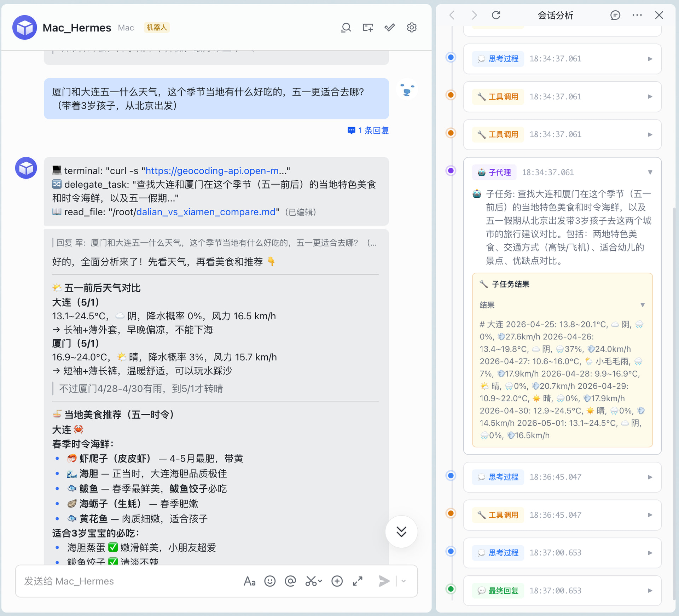679x616 pixels.
Task: Click the purple 子代理 timeline marker dot
Action: pyautogui.click(x=451, y=171)
